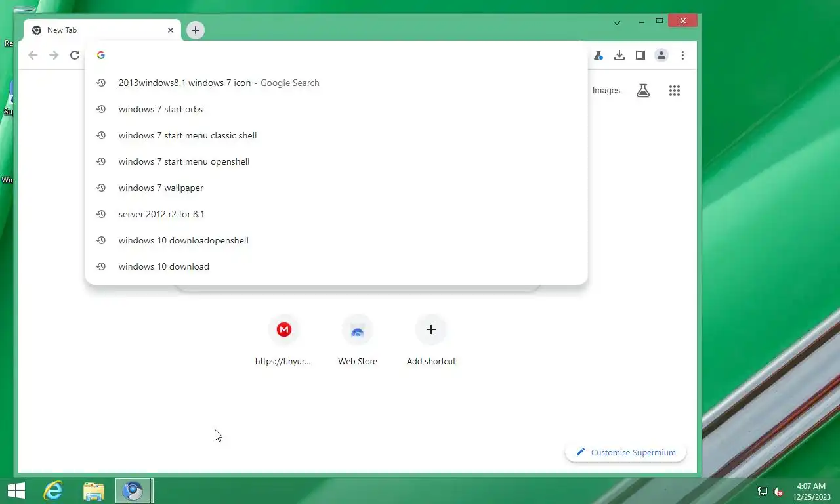Click the muted volume tray icon
This screenshot has height=504, width=840.
pyautogui.click(x=778, y=492)
